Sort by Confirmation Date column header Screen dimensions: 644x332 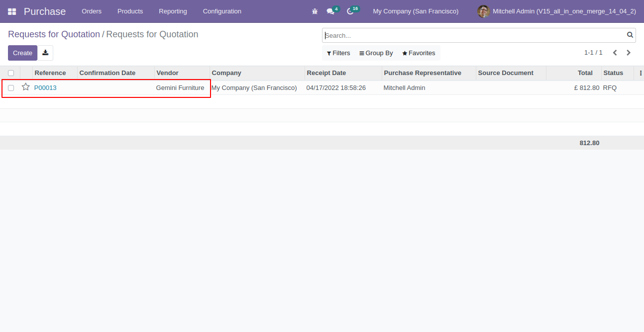click(116, 73)
